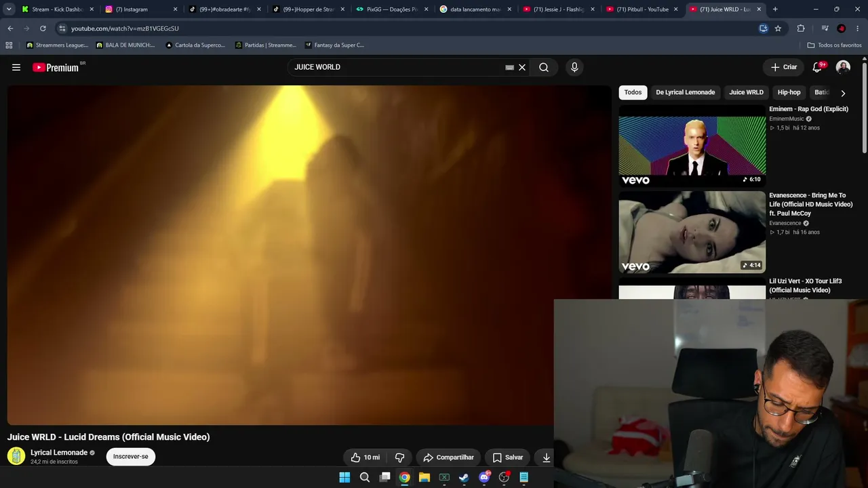Open Streammers League bookmark
The width and height of the screenshot is (868, 488).
pos(57,45)
